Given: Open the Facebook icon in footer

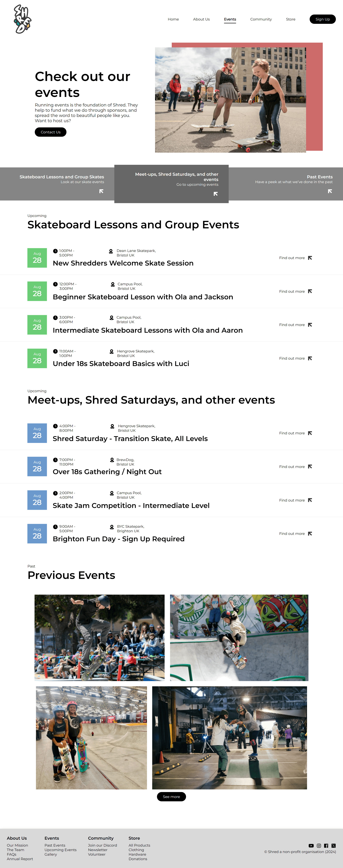Looking at the screenshot, I should (x=326, y=846).
